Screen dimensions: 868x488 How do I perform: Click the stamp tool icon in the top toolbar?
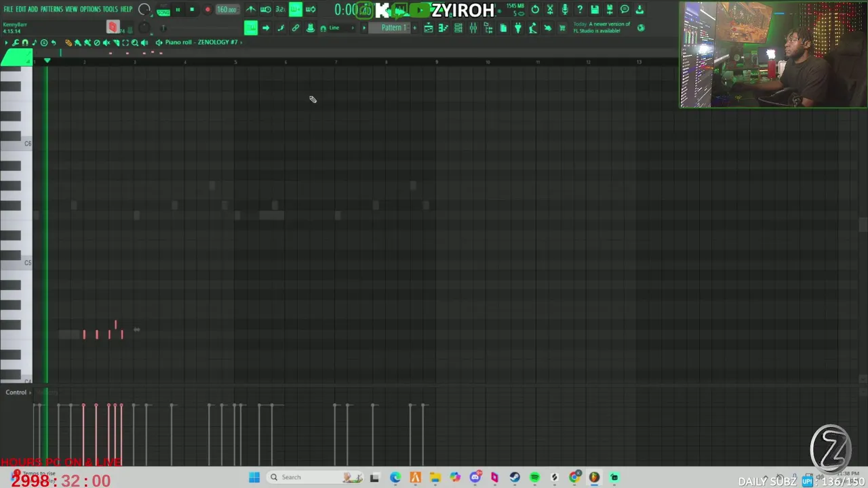310,28
